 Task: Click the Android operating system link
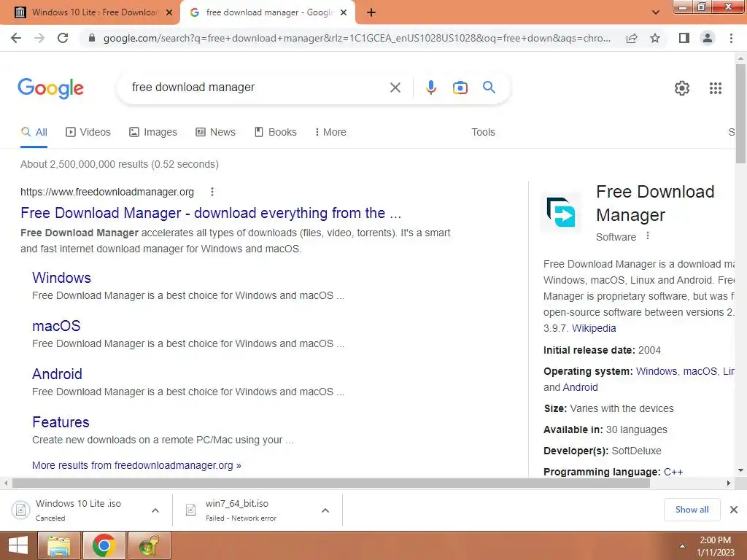(580, 387)
